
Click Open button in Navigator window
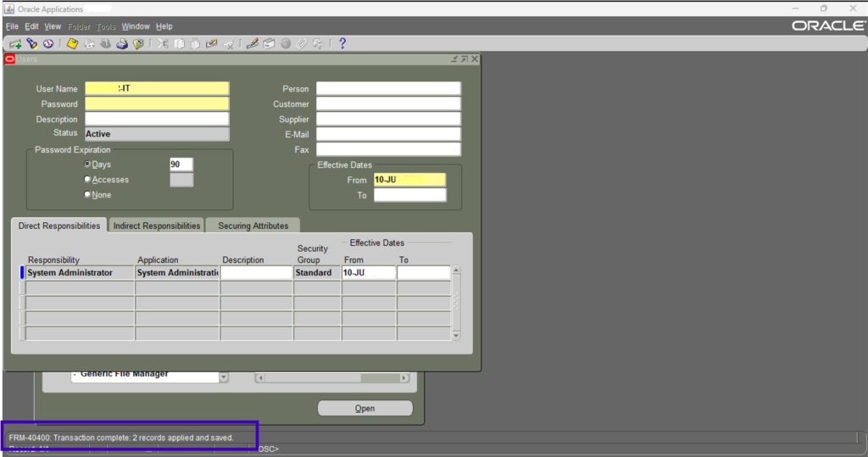pos(364,409)
